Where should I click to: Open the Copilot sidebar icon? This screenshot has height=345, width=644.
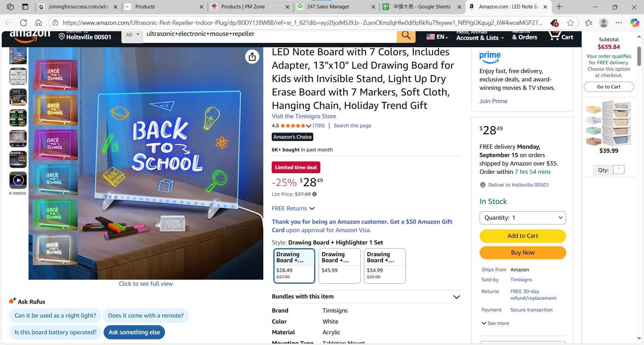click(635, 23)
